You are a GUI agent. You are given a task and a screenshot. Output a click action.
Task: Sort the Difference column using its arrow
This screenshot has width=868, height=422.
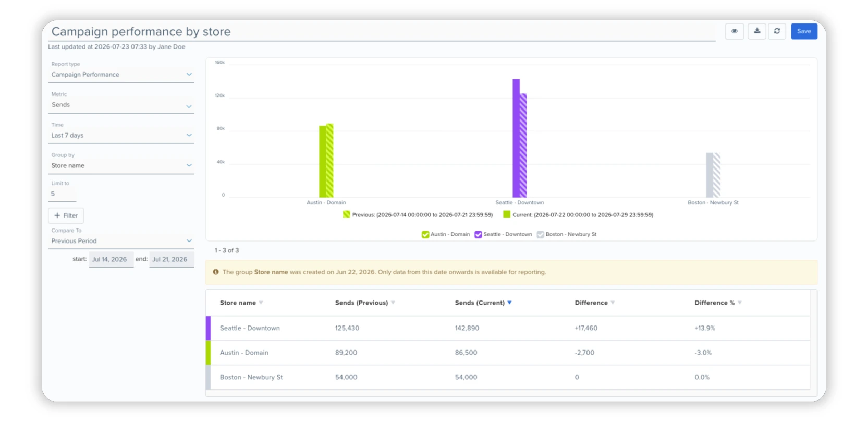coord(613,303)
